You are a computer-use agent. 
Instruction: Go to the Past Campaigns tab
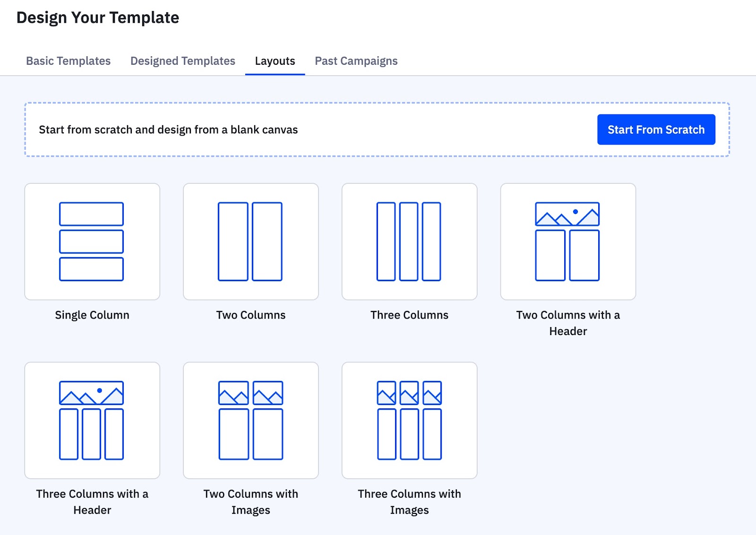click(356, 61)
